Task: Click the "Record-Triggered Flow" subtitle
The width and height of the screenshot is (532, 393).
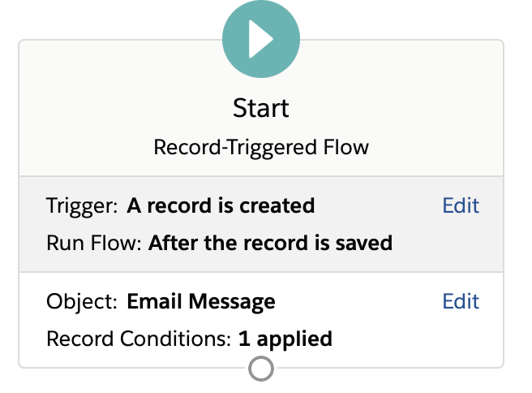Action: (261, 147)
